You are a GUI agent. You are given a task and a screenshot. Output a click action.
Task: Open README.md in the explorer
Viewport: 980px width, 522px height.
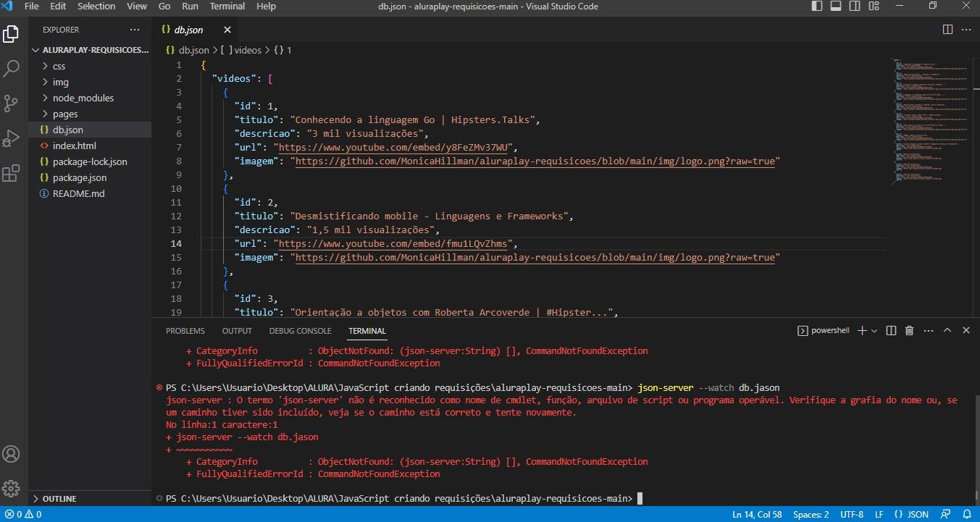(90, 193)
